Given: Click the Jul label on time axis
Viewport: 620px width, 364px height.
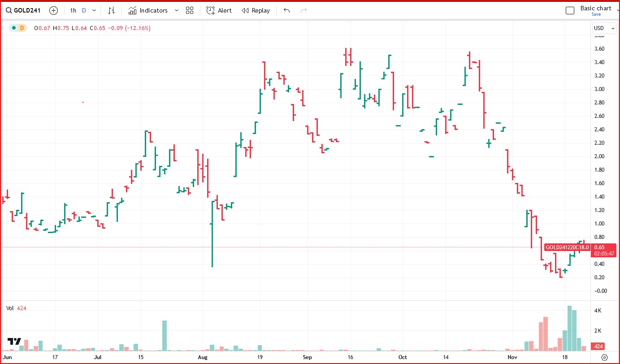Looking at the screenshot, I should click(98, 357).
